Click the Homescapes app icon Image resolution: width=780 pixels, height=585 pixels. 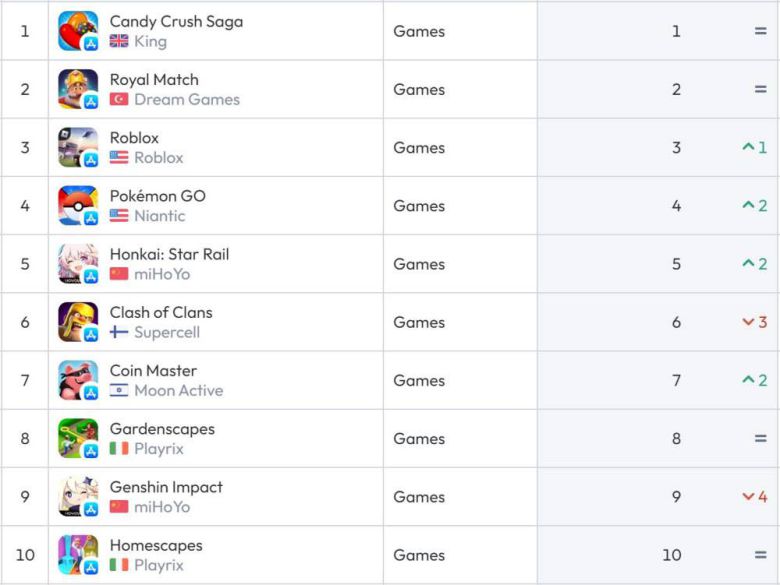coord(77,554)
